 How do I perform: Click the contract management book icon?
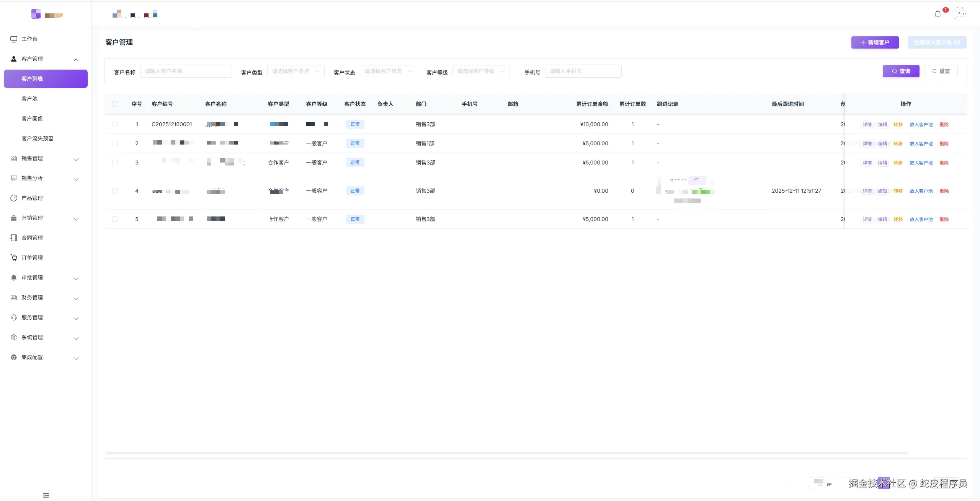point(14,238)
